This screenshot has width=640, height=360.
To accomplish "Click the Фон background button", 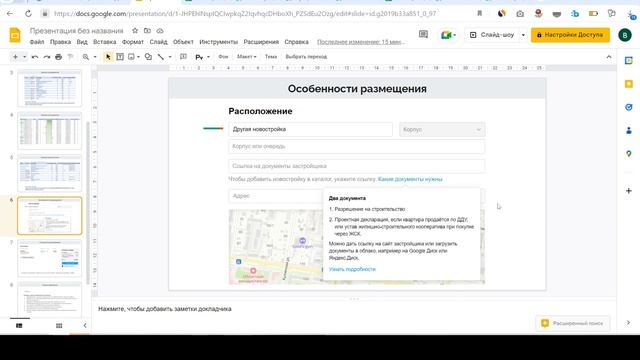I will [223, 57].
